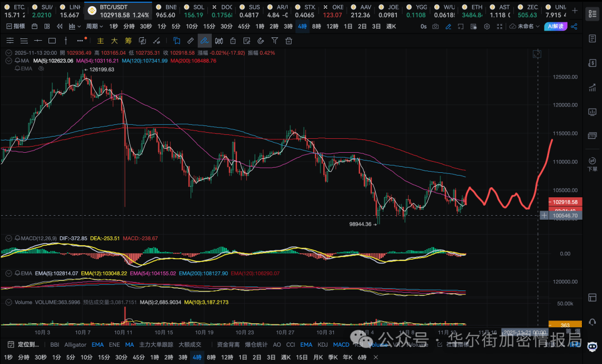The height and width of the screenshot is (364, 602).
Task: Click the blue bookmark drawing icon
Action: 177,41
